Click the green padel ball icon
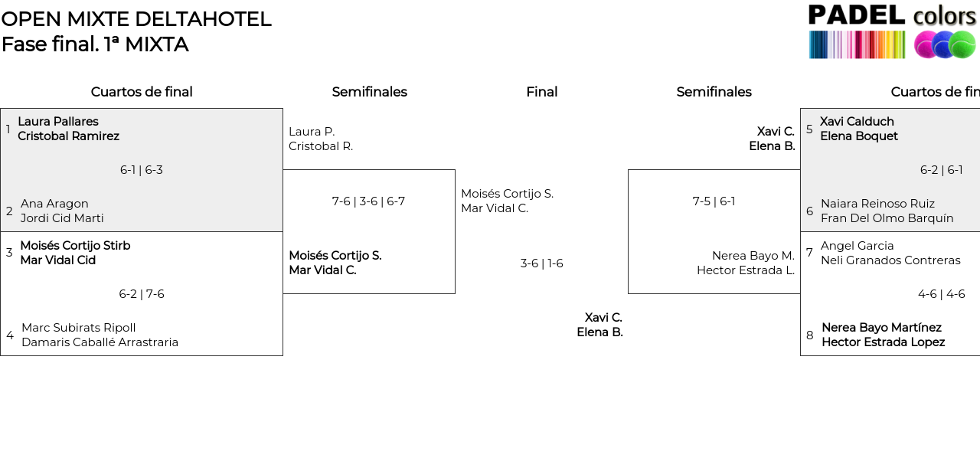 coord(962,45)
